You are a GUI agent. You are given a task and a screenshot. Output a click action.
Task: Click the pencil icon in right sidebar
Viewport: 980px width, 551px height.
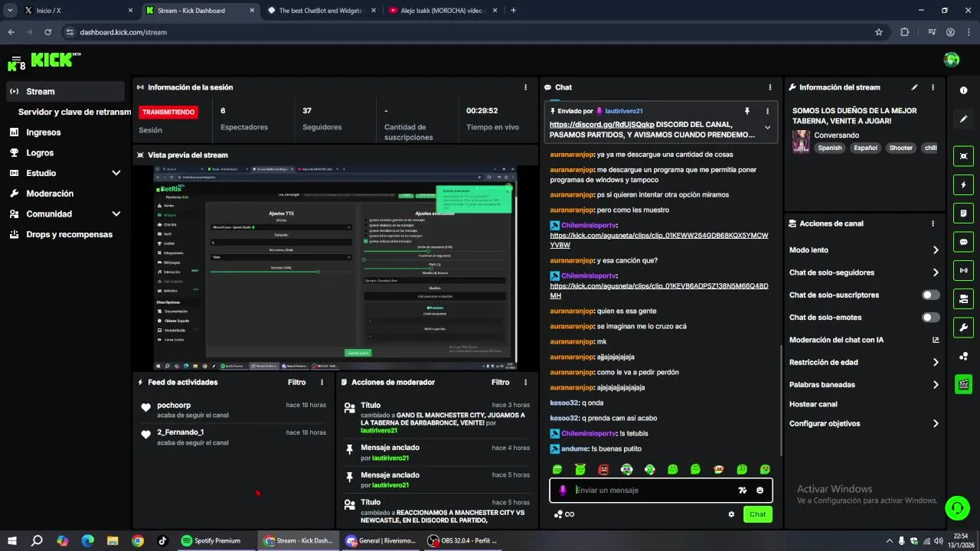coord(964,119)
